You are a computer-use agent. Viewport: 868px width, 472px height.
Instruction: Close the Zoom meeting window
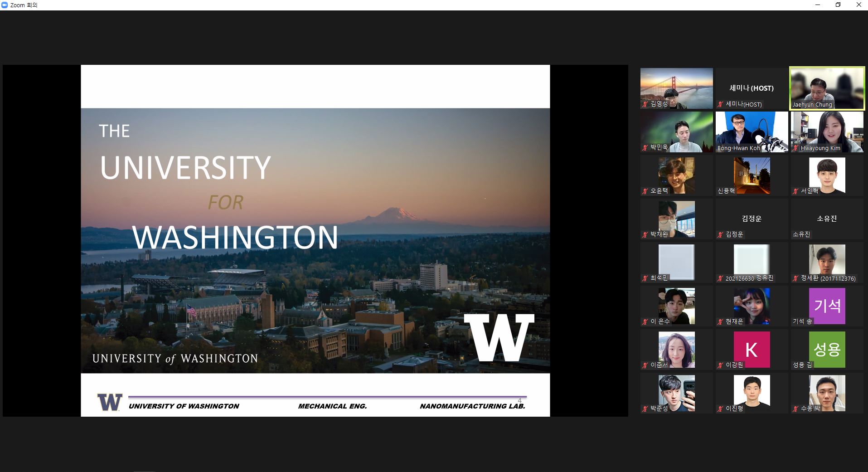[858, 5]
